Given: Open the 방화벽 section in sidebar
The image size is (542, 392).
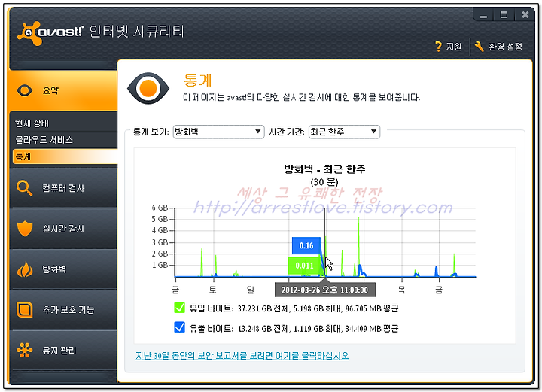Looking at the screenshot, I should coord(63,269).
